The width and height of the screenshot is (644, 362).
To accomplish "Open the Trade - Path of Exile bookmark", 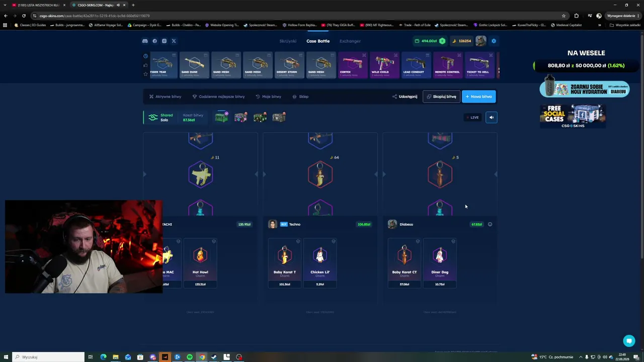I will point(415,25).
